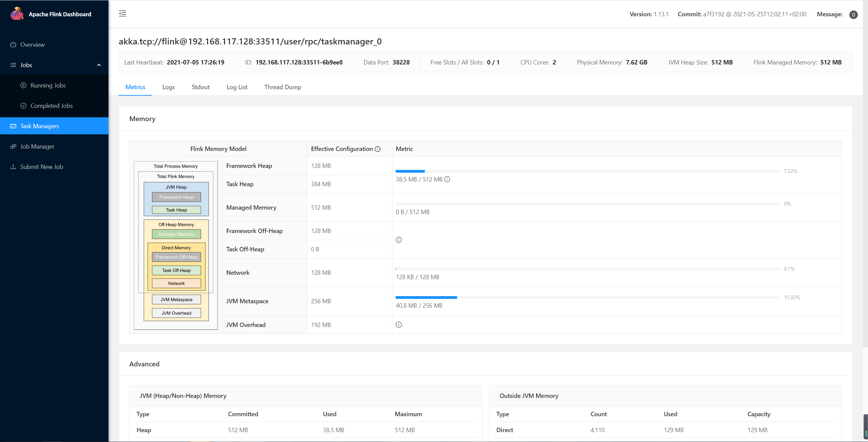Click the commit hash a7f3192 text

pos(713,14)
